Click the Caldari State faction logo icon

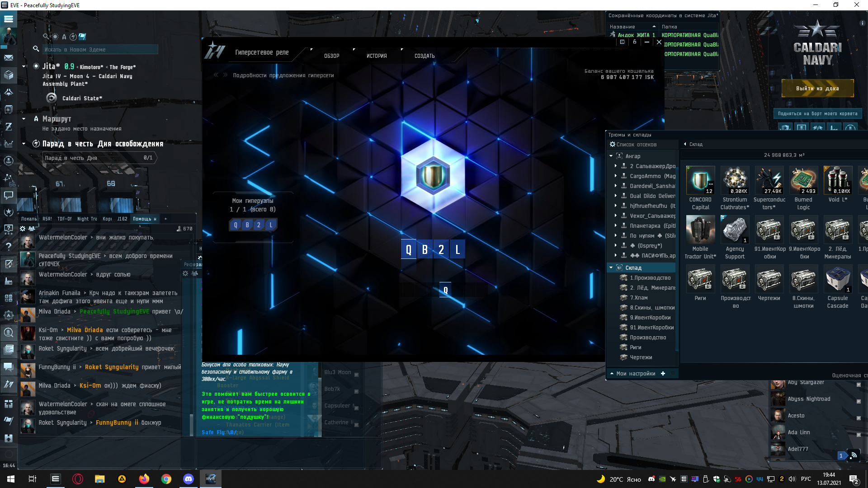coord(52,98)
